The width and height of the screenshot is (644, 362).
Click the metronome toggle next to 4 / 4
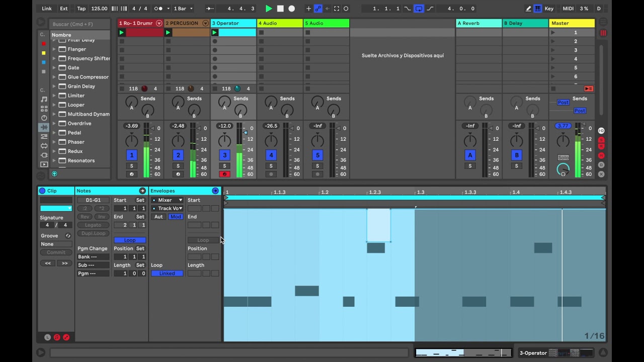[160, 9]
